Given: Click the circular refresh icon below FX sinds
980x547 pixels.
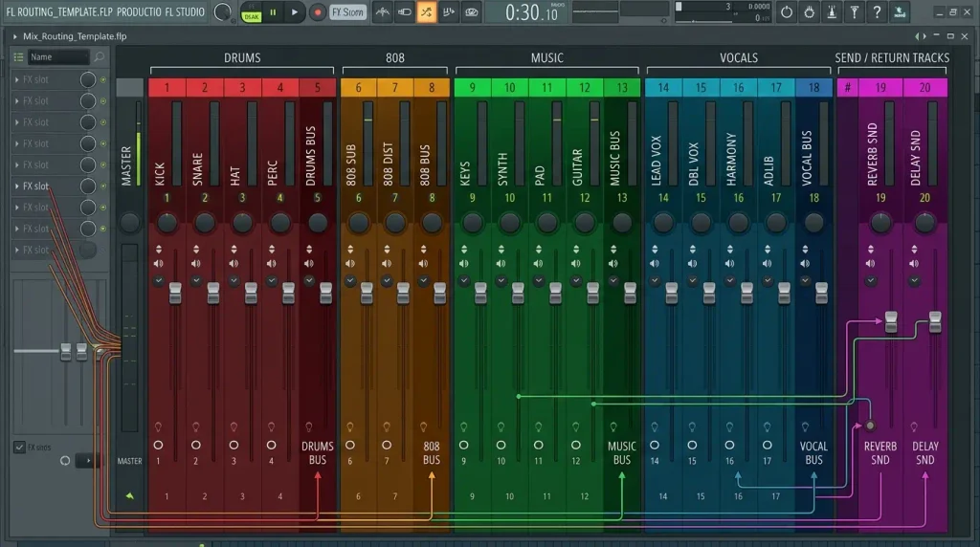Looking at the screenshot, I should tap(65, 461).
